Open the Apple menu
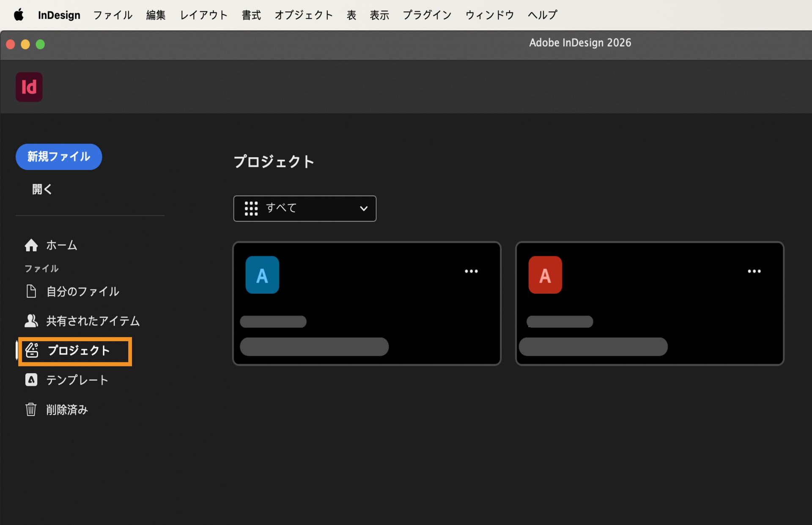The height and width of the screenshot is (525, 812). click(18, 15)
